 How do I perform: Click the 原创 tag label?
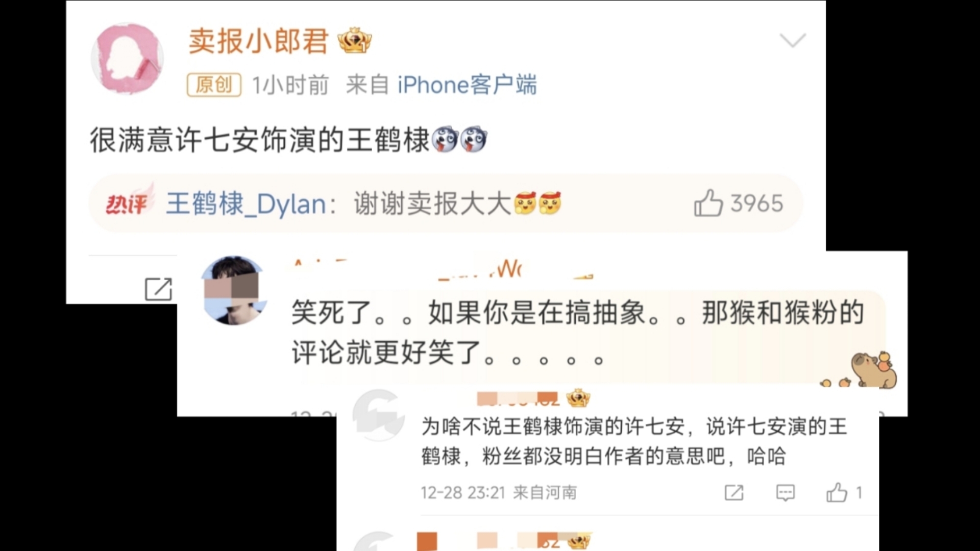tap(214, 85)
